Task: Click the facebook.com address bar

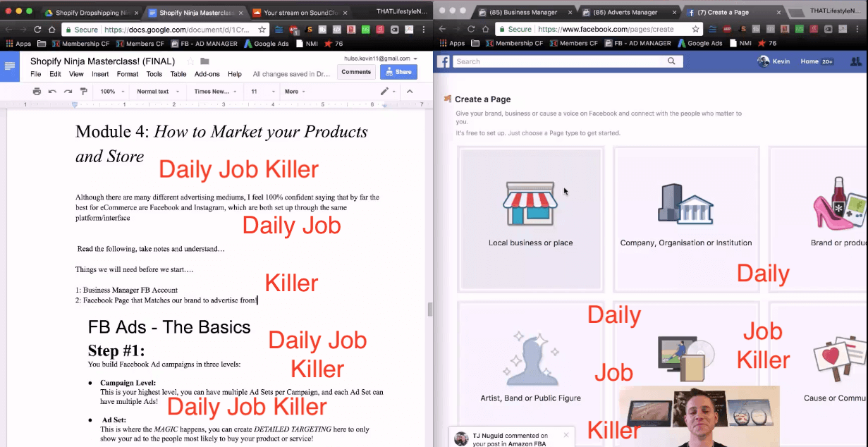Action: coord(599,30)
